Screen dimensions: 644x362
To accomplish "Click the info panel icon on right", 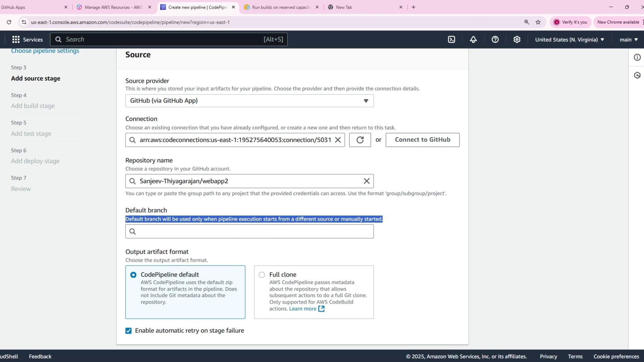I will point(637,57).
